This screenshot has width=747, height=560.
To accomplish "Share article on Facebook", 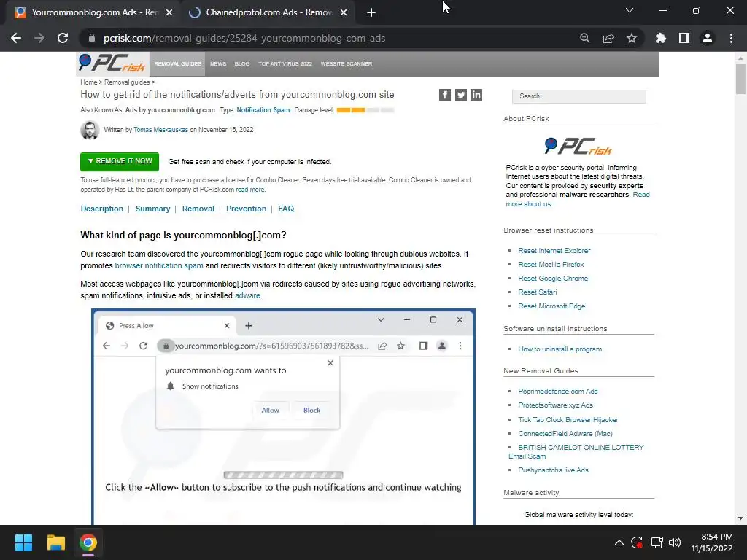I will click(444, 95).
